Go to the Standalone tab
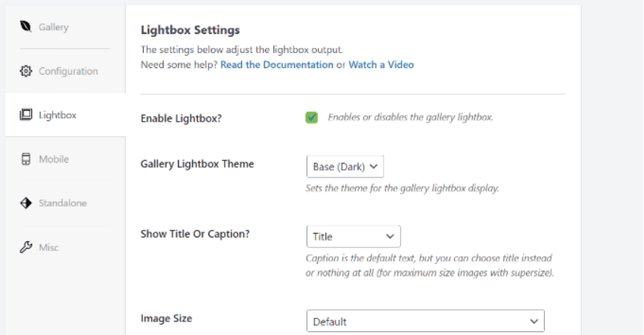 click(63, 203)
